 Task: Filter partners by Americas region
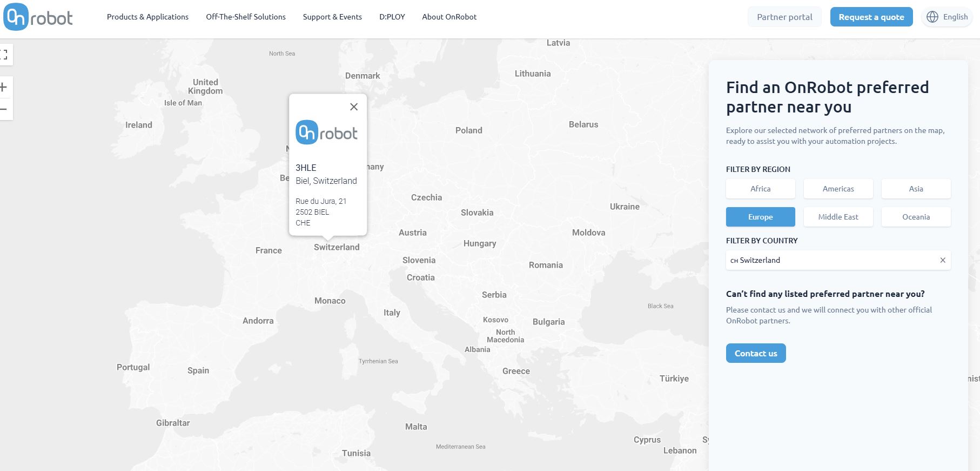[838, 189]
